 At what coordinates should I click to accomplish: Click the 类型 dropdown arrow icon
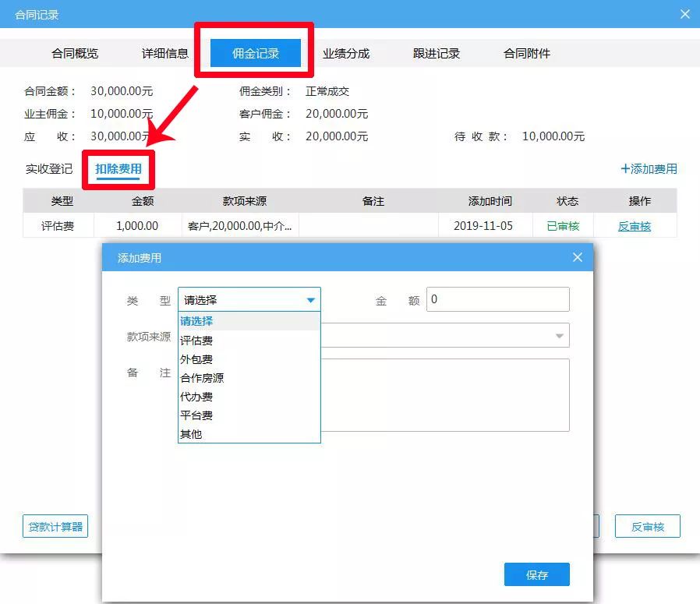[311, 299]
